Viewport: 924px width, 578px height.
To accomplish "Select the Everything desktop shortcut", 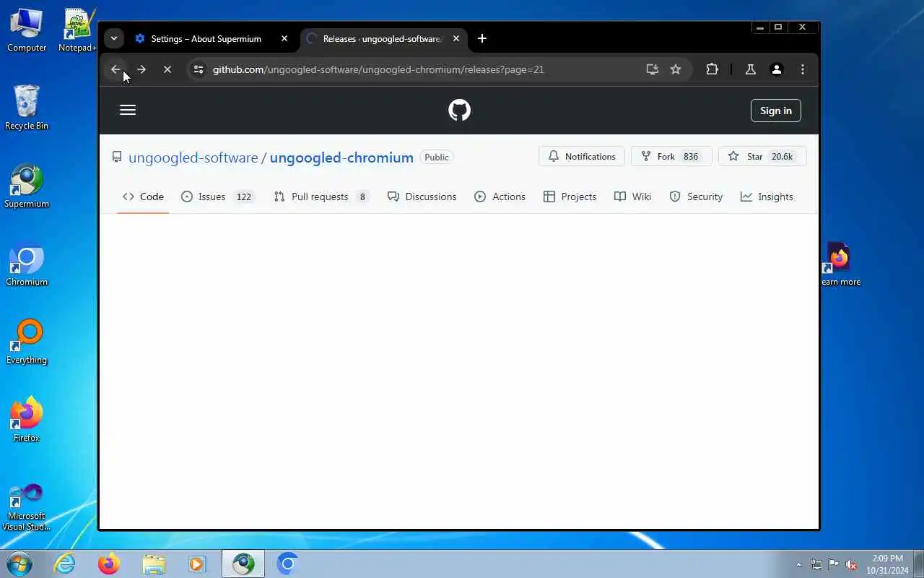I will [27, 342].
